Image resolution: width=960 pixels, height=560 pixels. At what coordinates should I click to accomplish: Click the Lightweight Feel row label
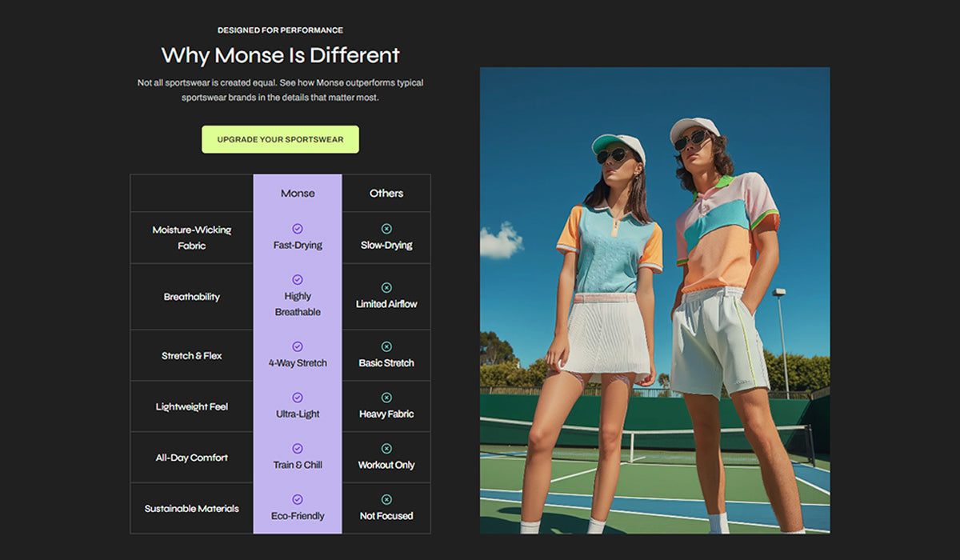click(x=192, y=407)
